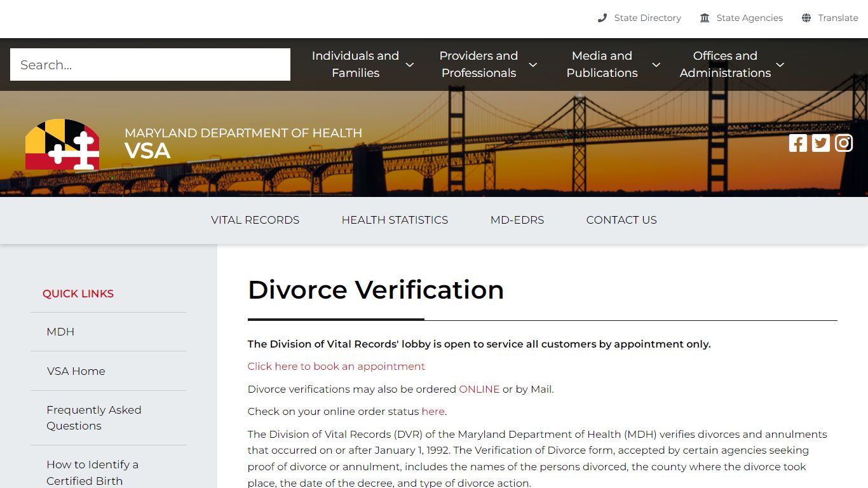Open the Translate link
Screen dimensions: 868x488
pos(838,18)
